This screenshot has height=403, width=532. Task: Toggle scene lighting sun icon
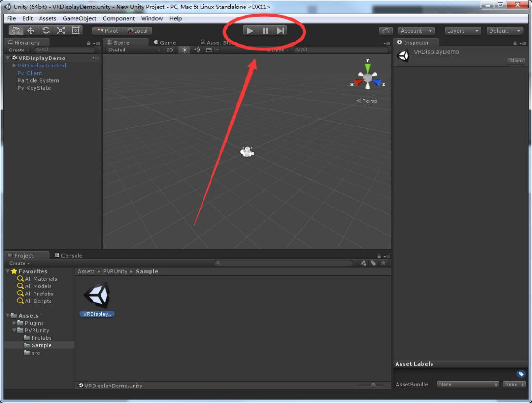(x=184, y=50)
